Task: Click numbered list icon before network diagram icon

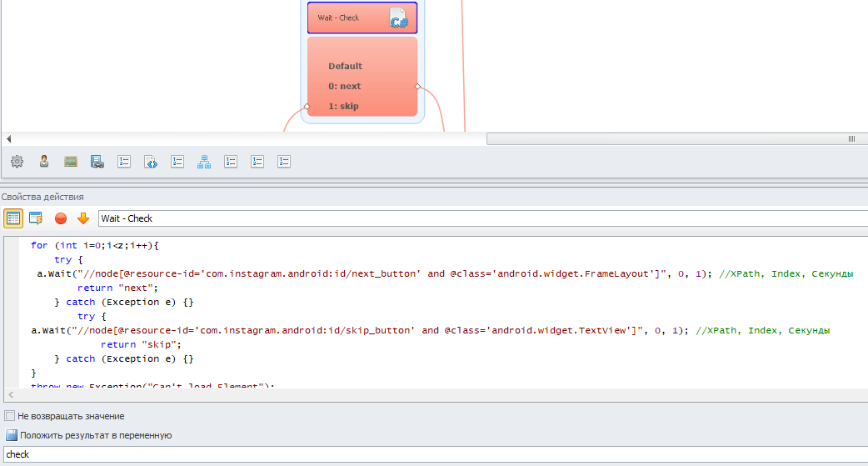Action: click(177, 161)
